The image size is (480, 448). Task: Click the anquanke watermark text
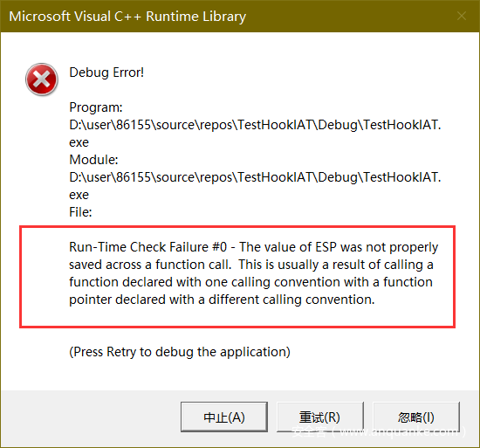379,431
